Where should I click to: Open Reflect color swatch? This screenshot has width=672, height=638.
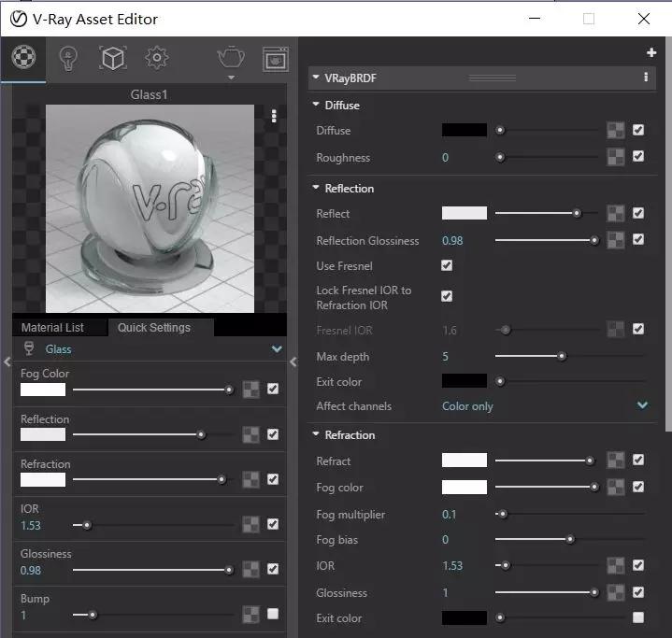point(465,213)
